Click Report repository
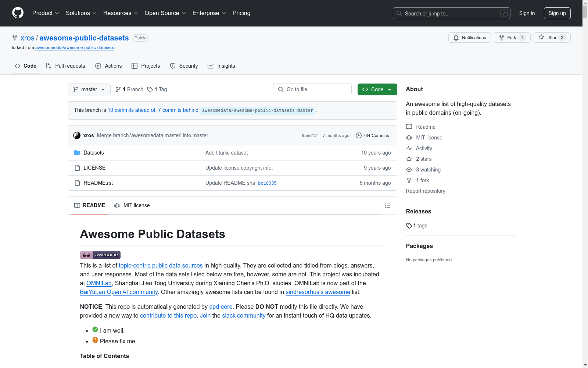Image resolution: width=588 pixels, height=368 pixels. click(x=426, y=191)
